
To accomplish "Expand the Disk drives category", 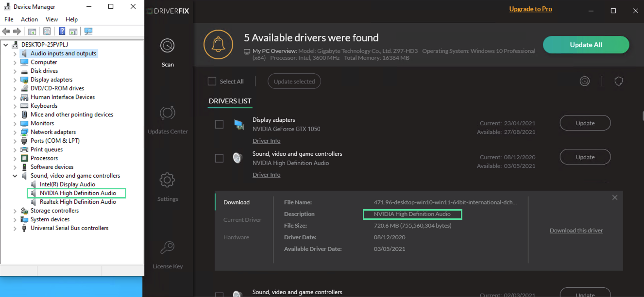I will [15, 71].
